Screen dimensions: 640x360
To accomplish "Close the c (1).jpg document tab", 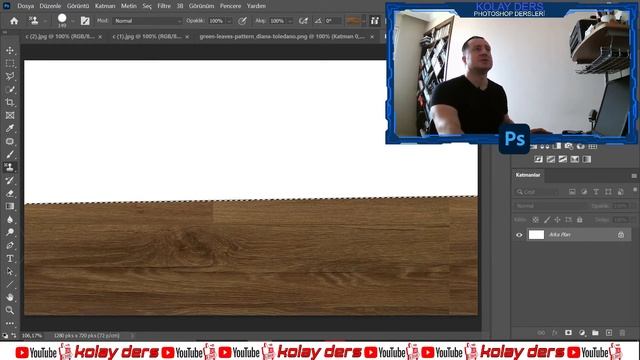I will pyautogui.click(x=187, y=37).
